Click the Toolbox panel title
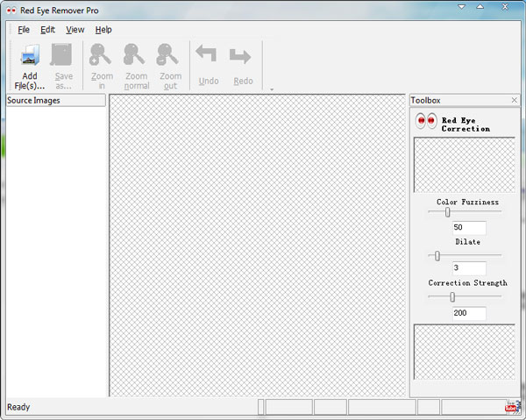 coord(425,100)
